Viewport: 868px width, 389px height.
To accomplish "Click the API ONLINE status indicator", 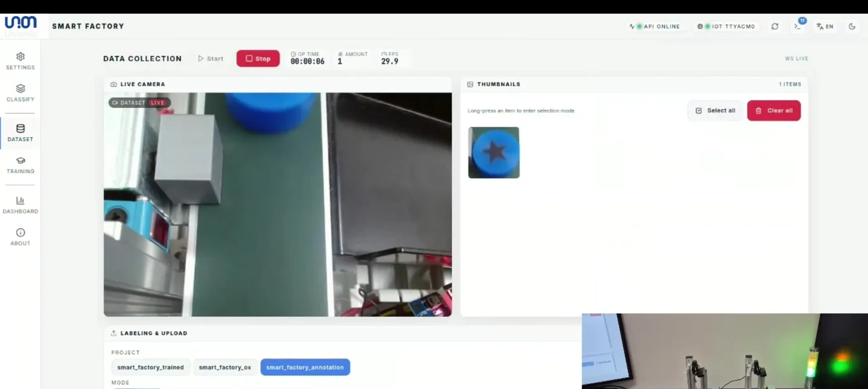I will (x=655, y=27).
